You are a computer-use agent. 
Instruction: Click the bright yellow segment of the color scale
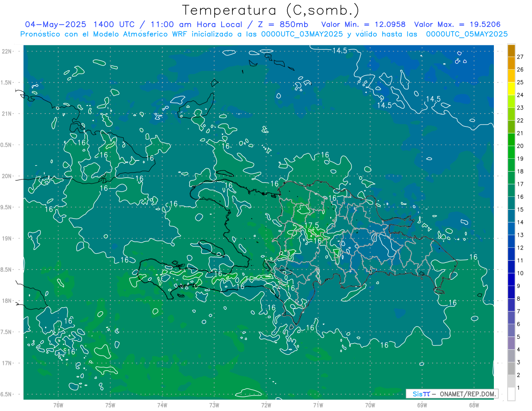[511, 89]
